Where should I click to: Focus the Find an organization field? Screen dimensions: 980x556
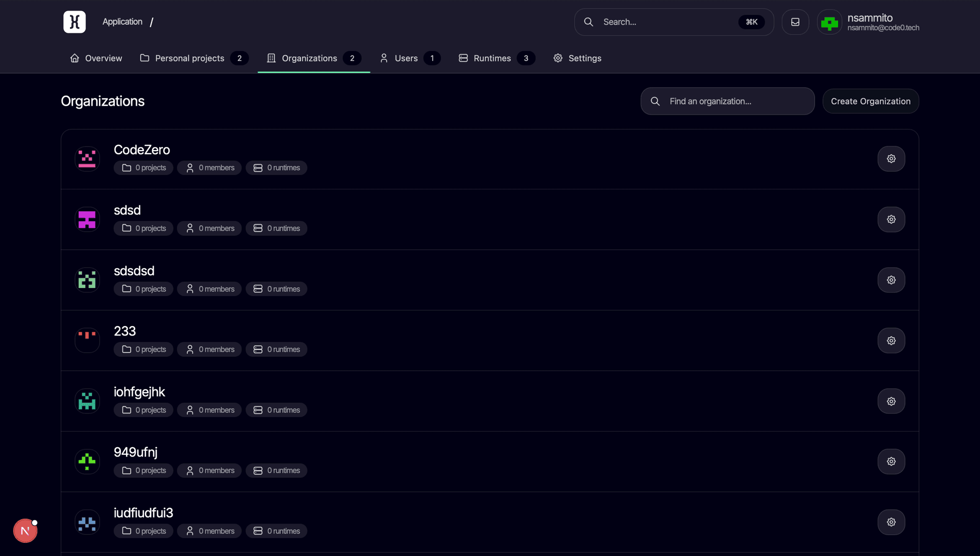[x=735, y=101]
